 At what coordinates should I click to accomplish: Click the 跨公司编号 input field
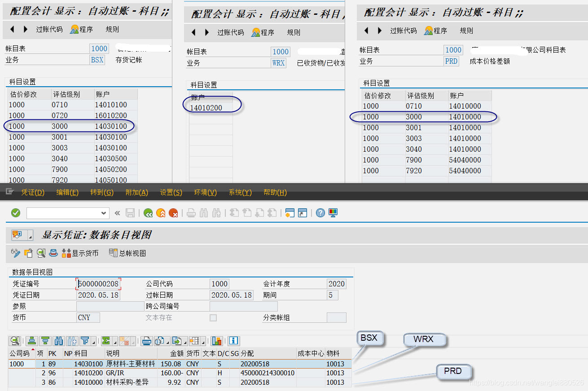(x=244, y=306)
